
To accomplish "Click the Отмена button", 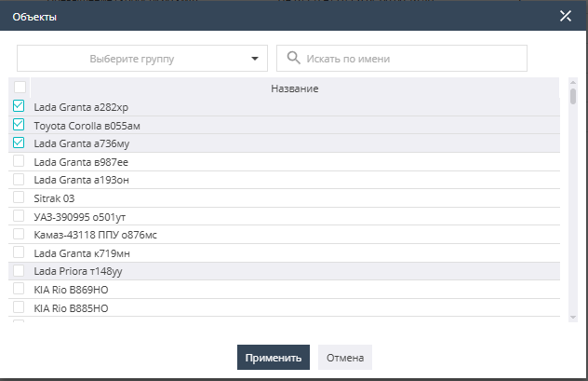I will (x=345, y=358).
